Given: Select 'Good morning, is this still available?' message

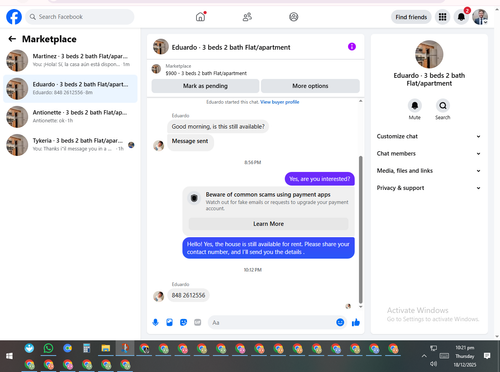Looking at the screenshot, I should click(218, 127).
